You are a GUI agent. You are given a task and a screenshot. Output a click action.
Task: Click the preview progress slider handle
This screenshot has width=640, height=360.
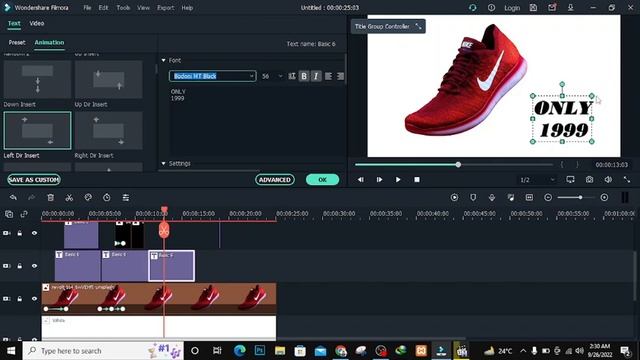pos(458,164)
